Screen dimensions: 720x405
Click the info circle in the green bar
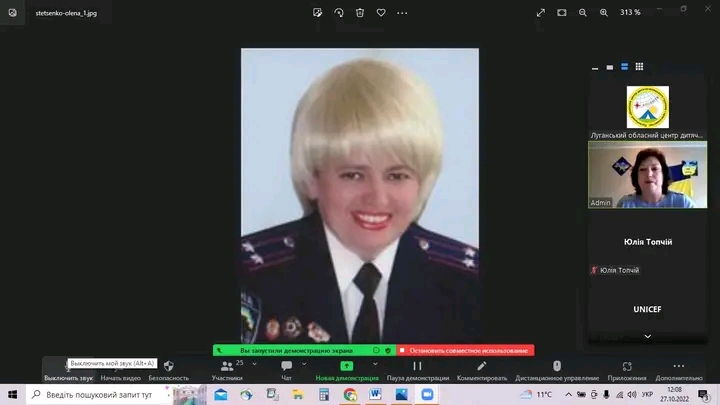point(376,350)
